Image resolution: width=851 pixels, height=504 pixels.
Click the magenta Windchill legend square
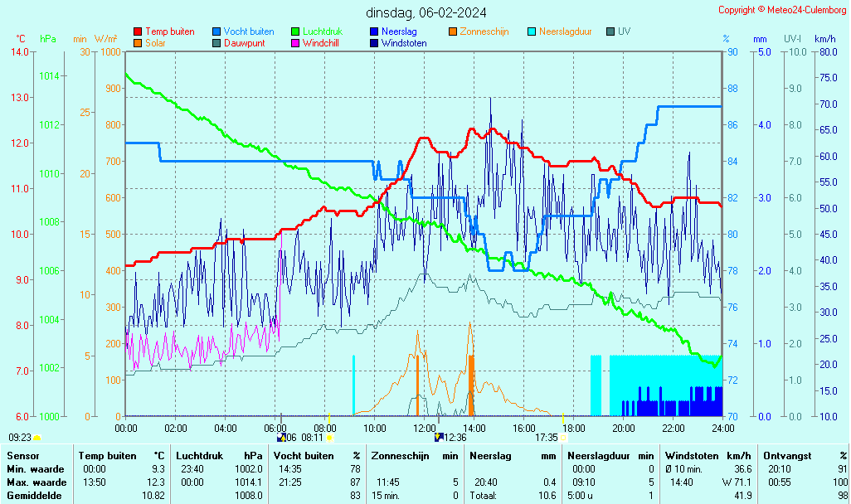(x=295, y=43)
